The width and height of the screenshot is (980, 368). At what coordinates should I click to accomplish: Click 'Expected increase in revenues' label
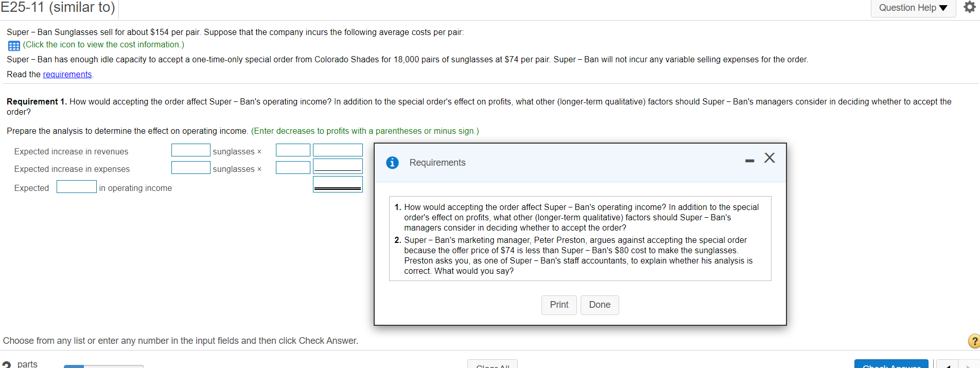click(x=71, y=151)
